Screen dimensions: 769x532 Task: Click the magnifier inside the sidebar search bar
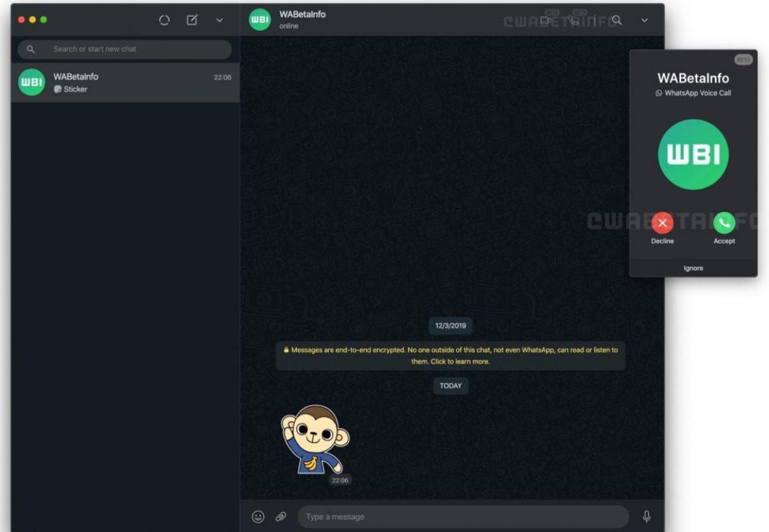[x=31, y=49]
